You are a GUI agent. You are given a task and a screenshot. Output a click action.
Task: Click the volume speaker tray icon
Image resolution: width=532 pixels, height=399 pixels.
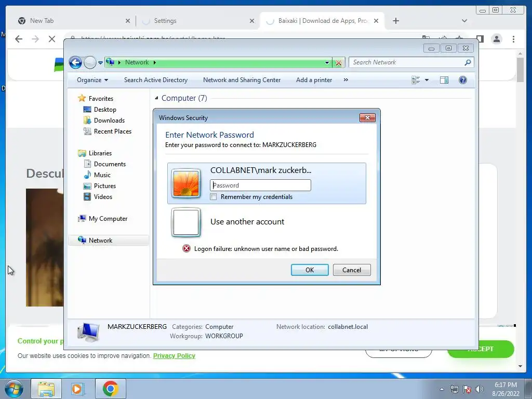[x=480, y=390]
